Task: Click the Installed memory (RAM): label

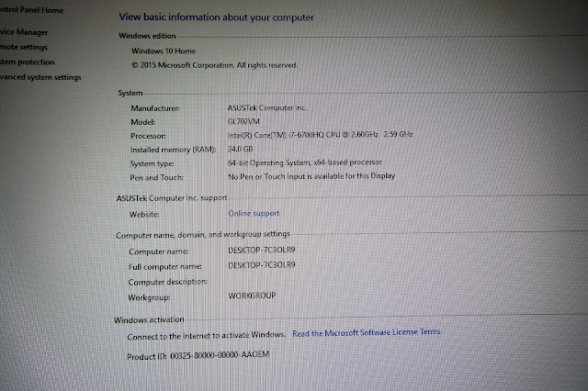Action: point(174,150)
